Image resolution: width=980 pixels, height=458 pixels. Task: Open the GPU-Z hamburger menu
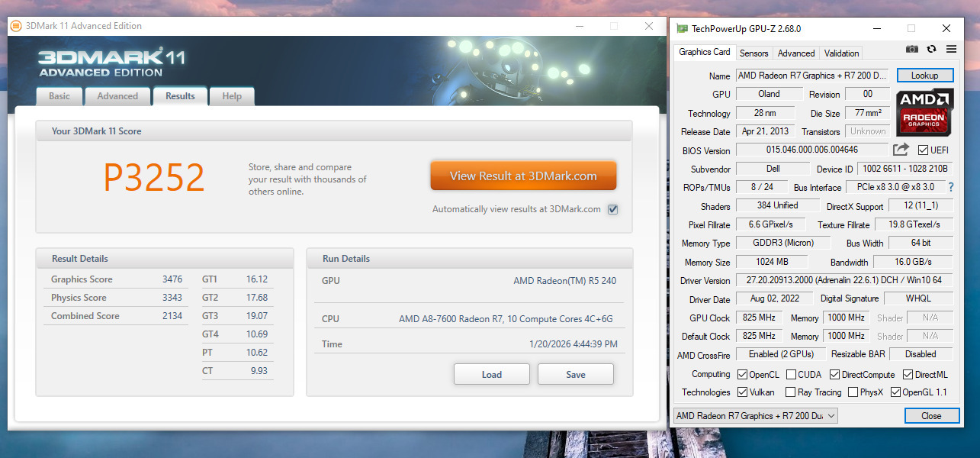click(x=951, y=49)
